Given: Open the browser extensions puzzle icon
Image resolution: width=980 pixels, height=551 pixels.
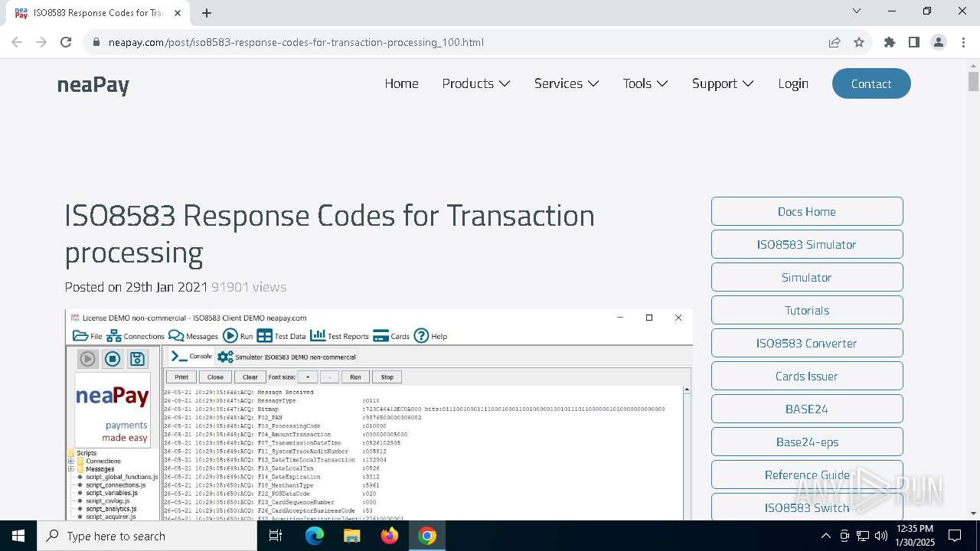Looking at the screenshot, I should (890, 42).
